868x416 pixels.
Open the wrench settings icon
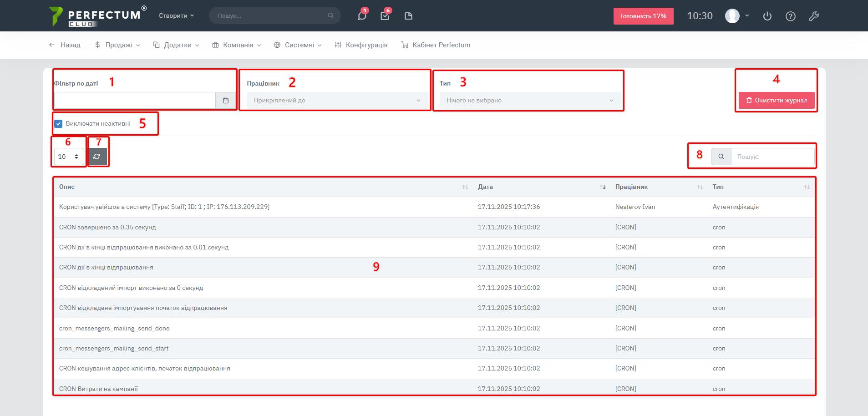pyautogui.click(x=814, y=16)
